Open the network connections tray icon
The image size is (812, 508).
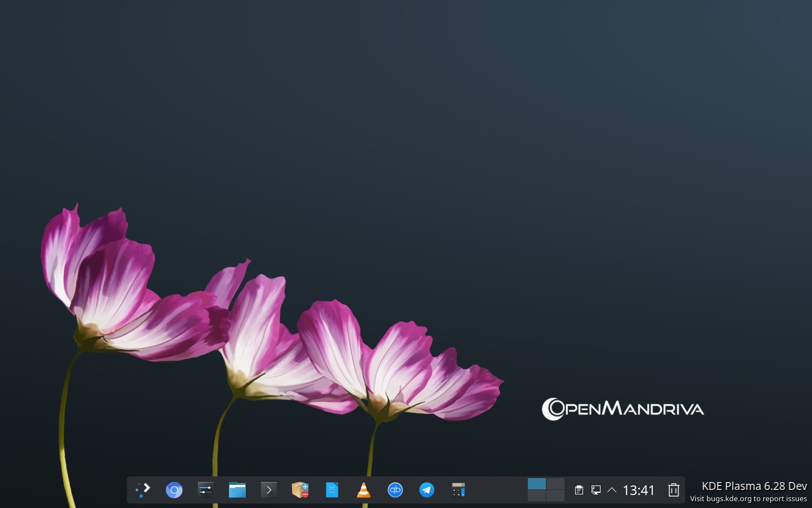point(595,490)
